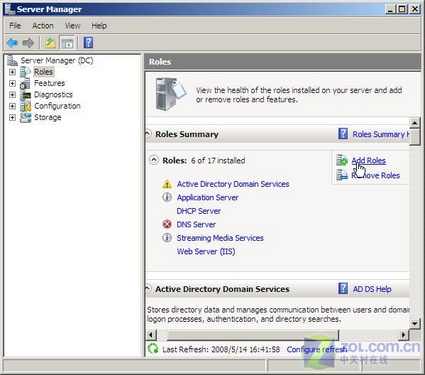Select the Configuration tree item label
This screenshot has height=375, width=425.
tap(57, 106)
